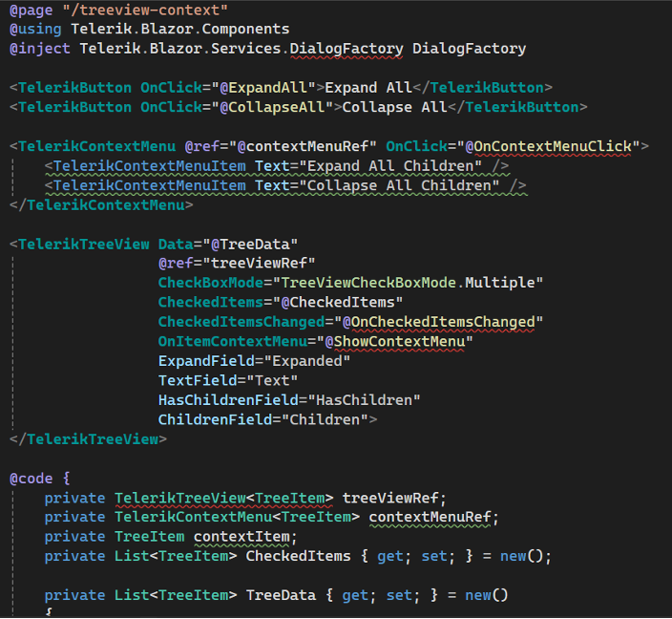The image size is (672, 619).
Task: Click the red-underlined DialogFactory type name
Action: point(346,49)
